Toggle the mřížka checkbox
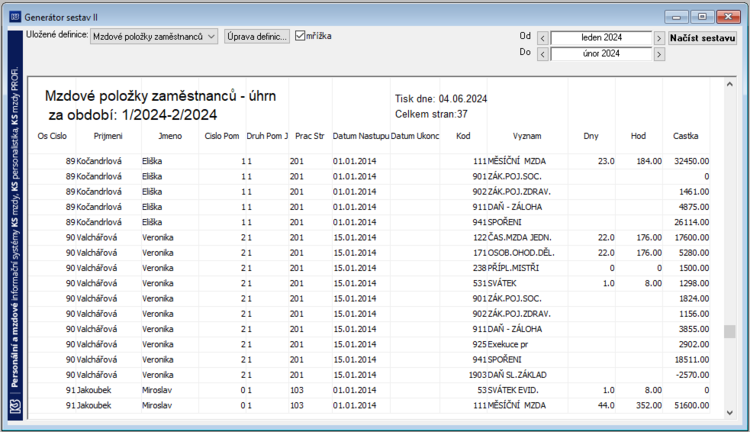This screenshot has height=432, width=750. [300, 36]
